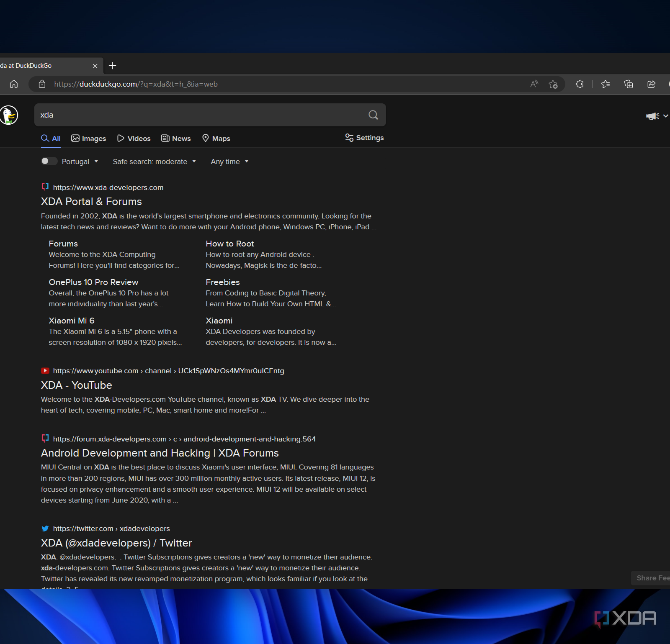Open the Extensions puzzle icon

[580, 84]
